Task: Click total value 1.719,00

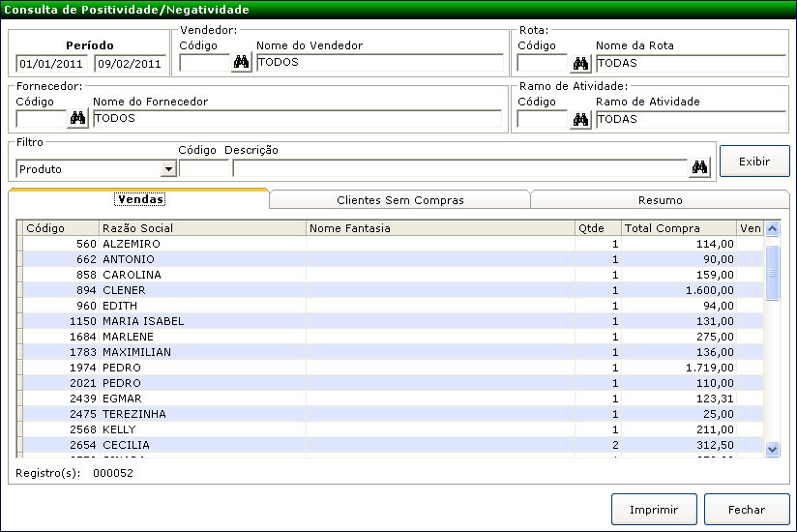Action: coord(710,368)
